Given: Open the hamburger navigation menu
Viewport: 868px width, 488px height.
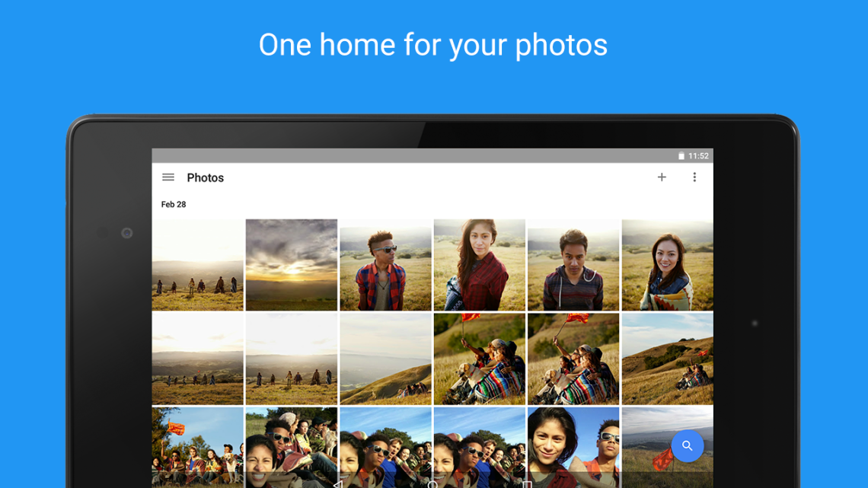Looking at the screenshot, I should (168, 177).
